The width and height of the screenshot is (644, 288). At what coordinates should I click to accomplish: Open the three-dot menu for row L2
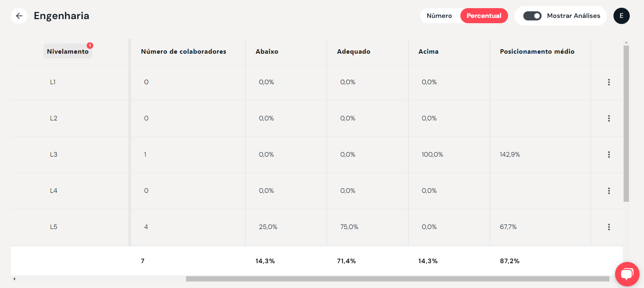point(609,118)
